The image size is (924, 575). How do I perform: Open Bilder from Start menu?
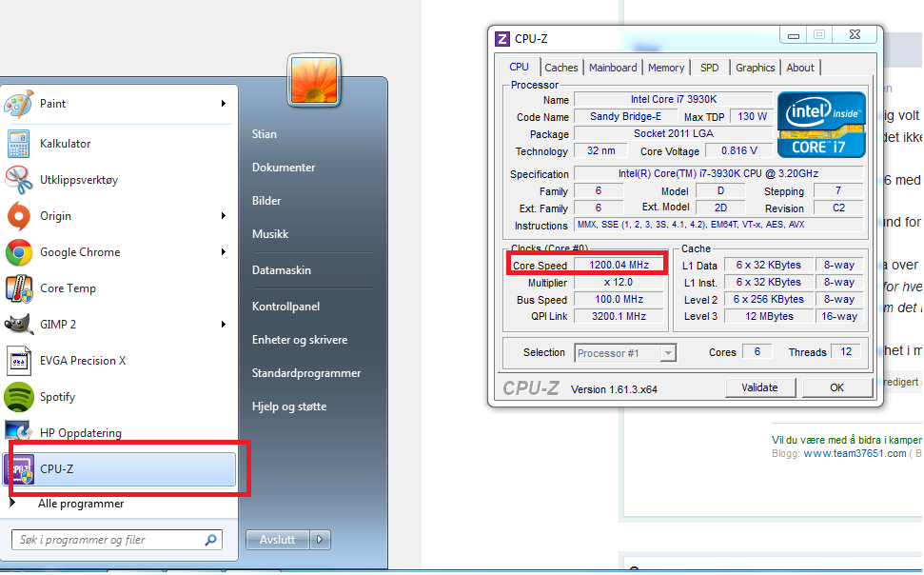point(266,201)
